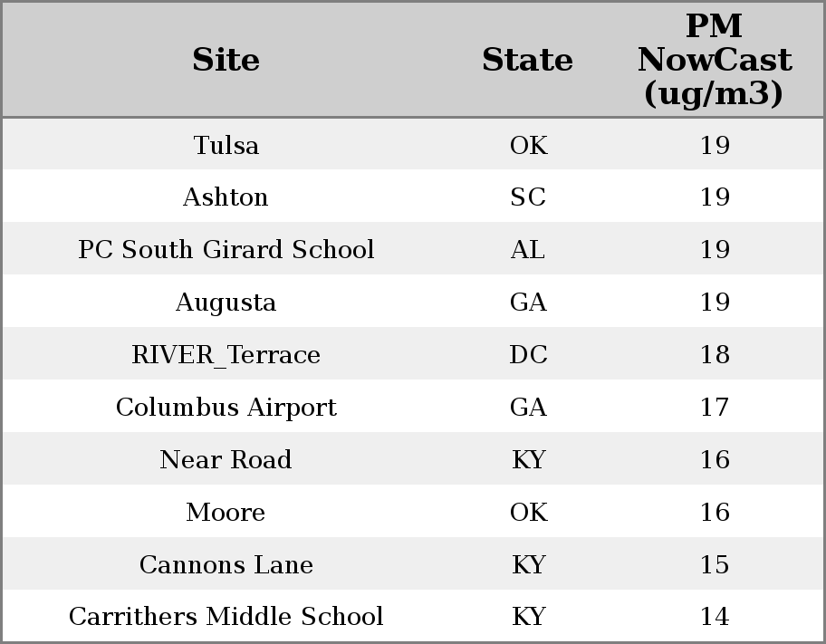Click the Near Road site cell
Screen dimensions: 826x644
click(x=226, y=459)
